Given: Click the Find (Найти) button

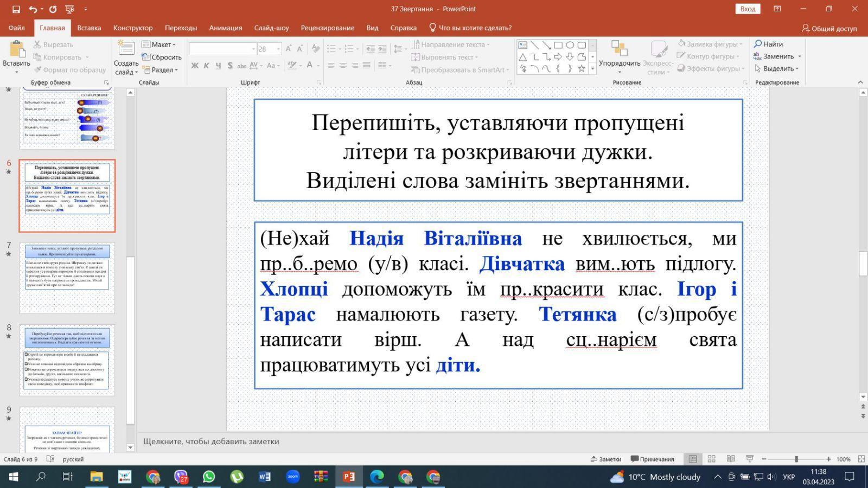Looking at the screenshot, I should (x=768, y=44).
